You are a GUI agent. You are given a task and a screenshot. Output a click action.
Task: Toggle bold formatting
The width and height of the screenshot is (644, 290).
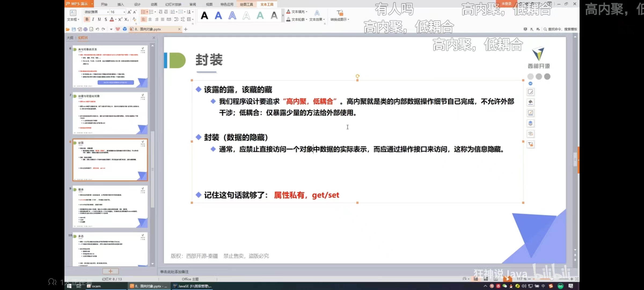(87, 19)
